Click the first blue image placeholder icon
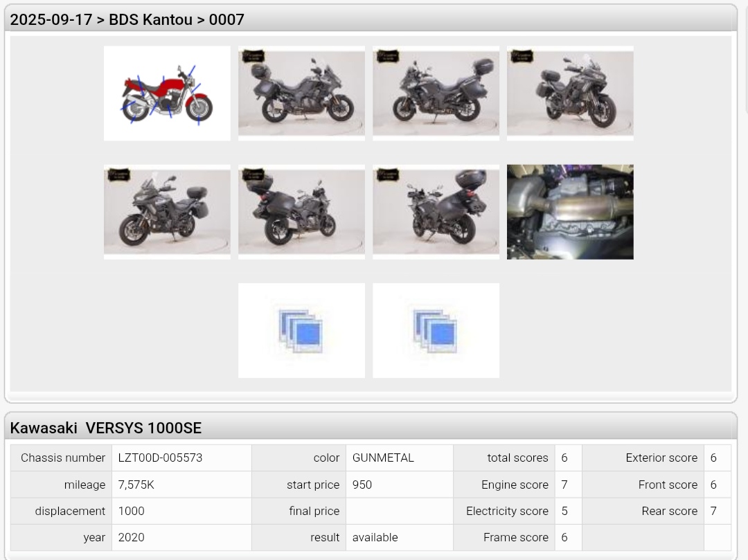The image size is (748, 560). tap(301, 330)
